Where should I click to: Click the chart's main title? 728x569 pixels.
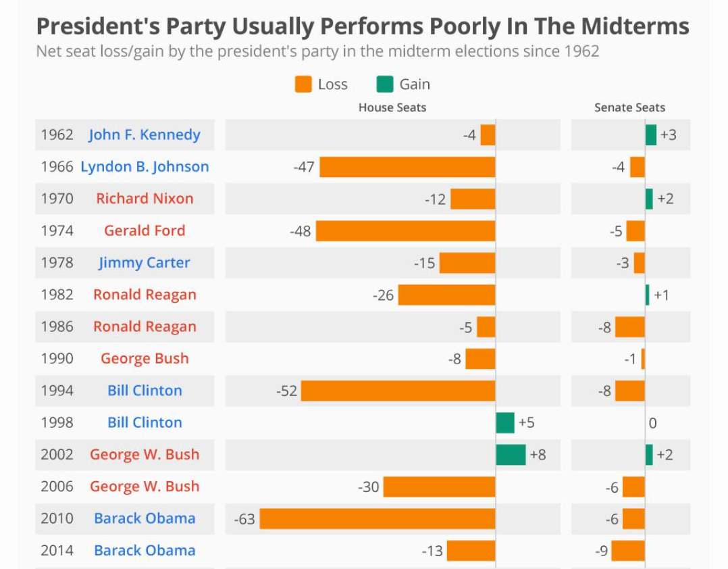tap(363, 26)
